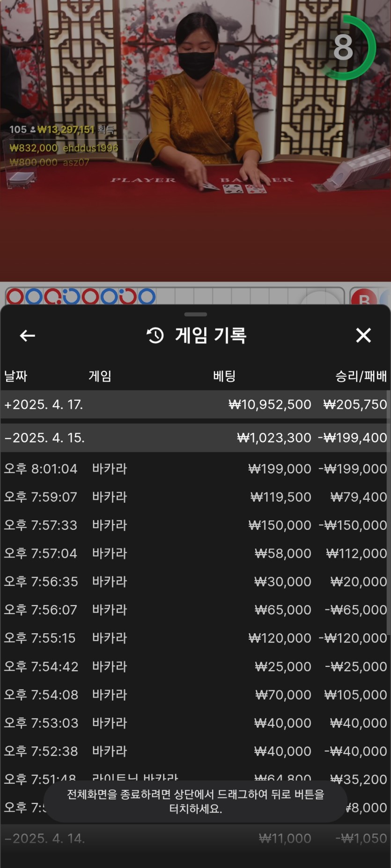Image resolution: width=391 pixels, height=868 pixels.
Task: Open the 오후 7:54:08 record with ₩105,000 win
Action: tap(195, 694)
